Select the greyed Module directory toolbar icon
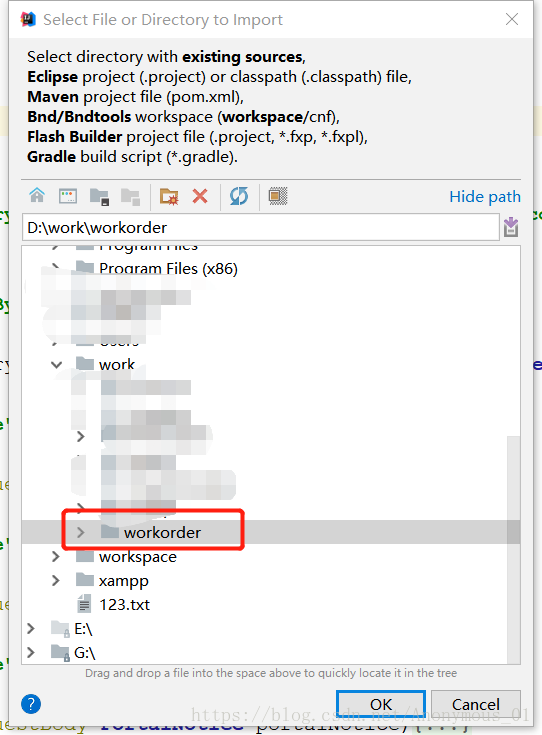The height and width of the screenshot is (735, 542). point(130,197)
